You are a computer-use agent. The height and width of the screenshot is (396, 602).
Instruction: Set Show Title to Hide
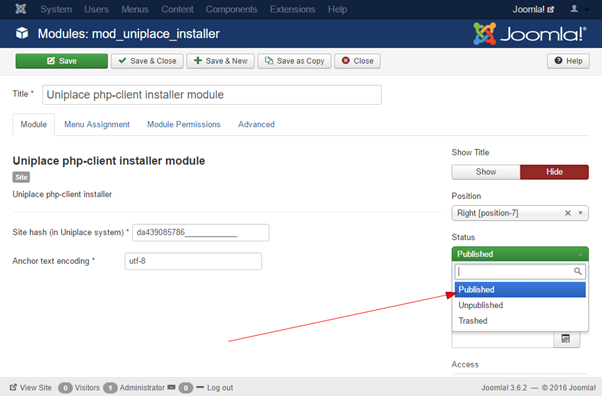554,172
